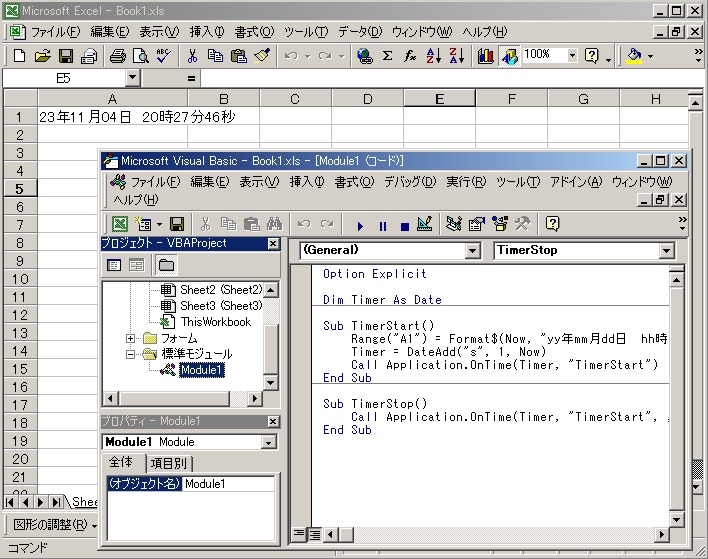
Task: Close the プロジェクト - VBAProject panel
Action: pos(273,244)
